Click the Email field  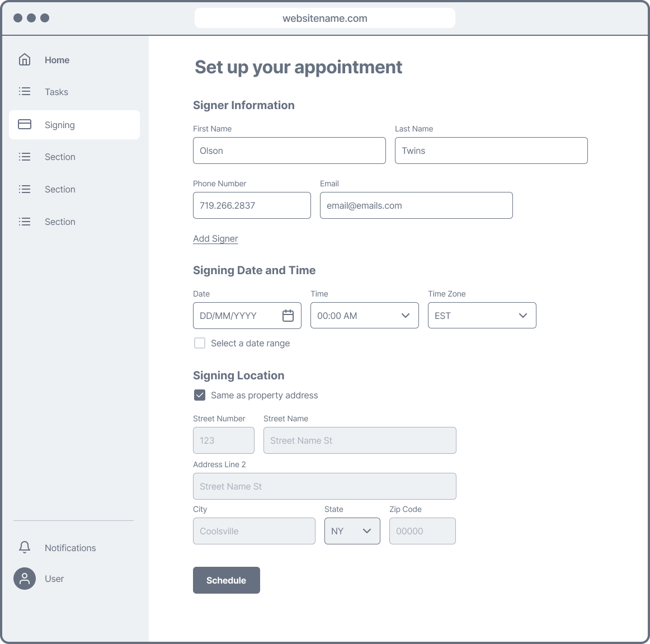416,205
